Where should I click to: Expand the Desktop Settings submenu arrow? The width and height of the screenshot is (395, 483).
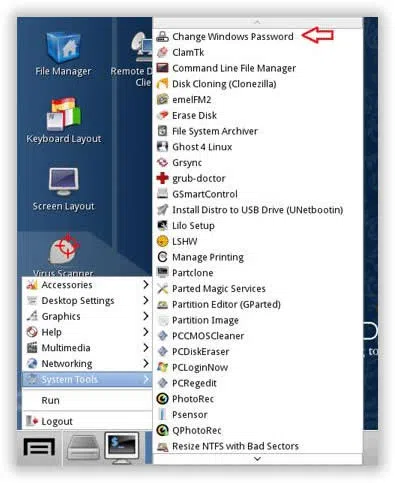click(x=146, y=300)
